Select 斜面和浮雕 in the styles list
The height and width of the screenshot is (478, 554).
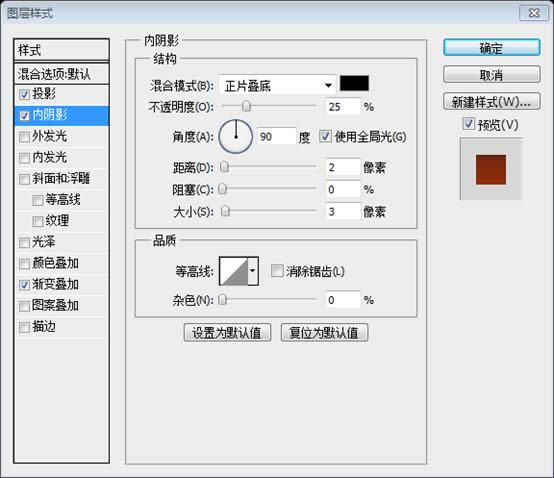pos(61,178)
